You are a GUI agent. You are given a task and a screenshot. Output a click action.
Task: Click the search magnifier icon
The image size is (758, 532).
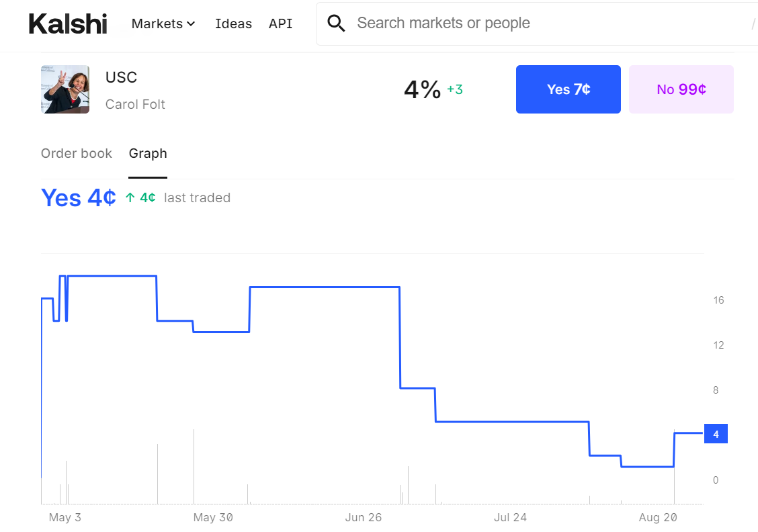click(x=336, y=24)
